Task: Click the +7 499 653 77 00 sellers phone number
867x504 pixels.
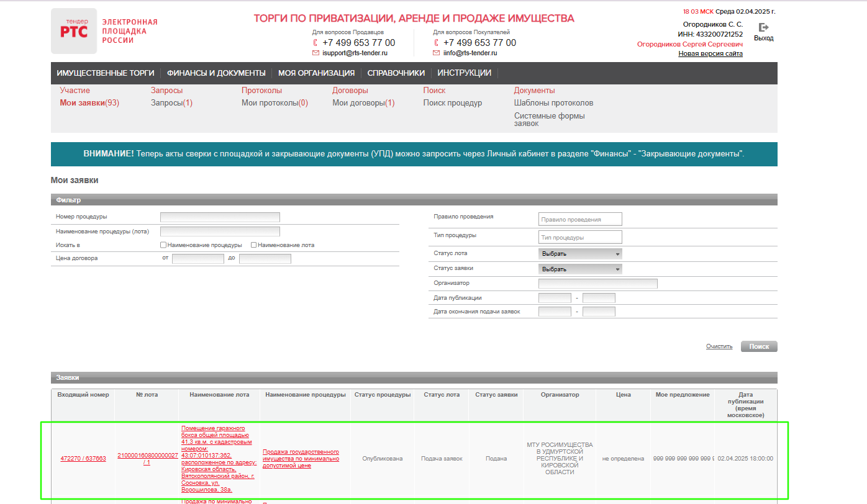Action: coord(358,43)
